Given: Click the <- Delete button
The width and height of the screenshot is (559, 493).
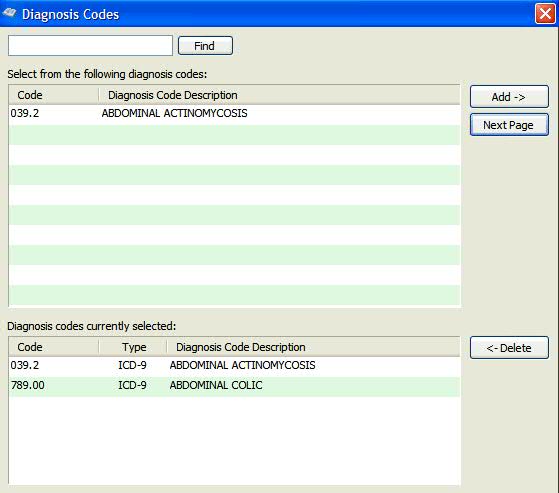Looking at the screenshot, I should [509, 348].
